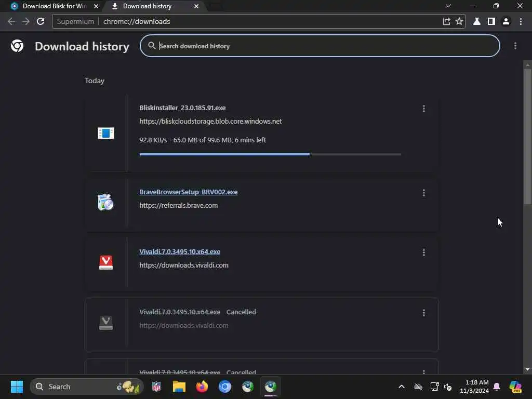Go forward with the browser forward arrow

pos(26,21)
